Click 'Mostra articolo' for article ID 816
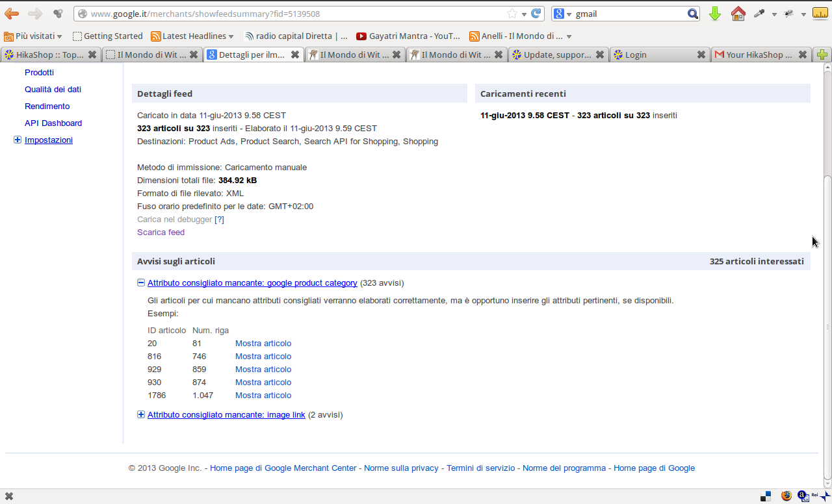Viewport: 832px width, 504px height. (x=263, y=356)
